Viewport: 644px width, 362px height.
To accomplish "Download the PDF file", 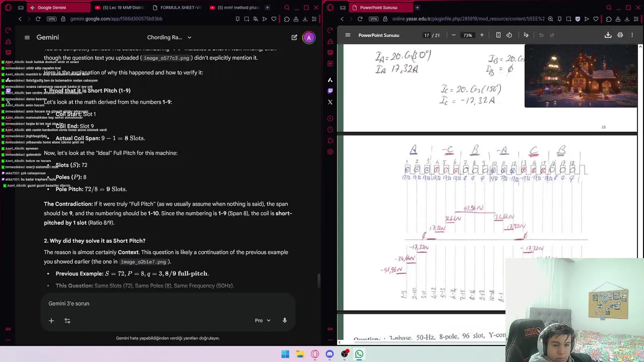I will click(x=608, y=35).
